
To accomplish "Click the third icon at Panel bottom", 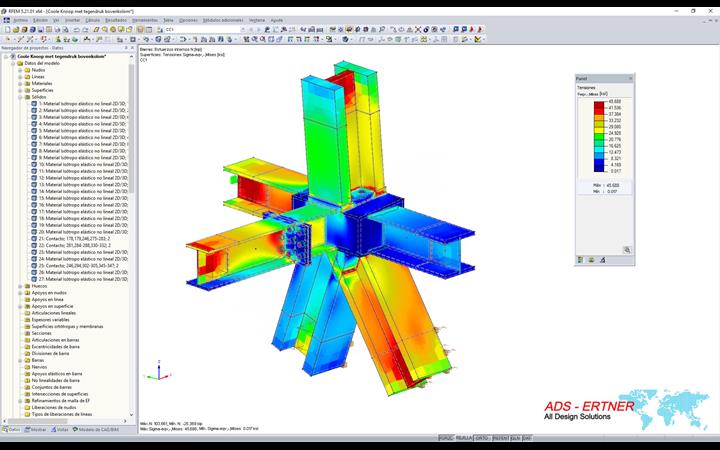I will click(602, 260).
